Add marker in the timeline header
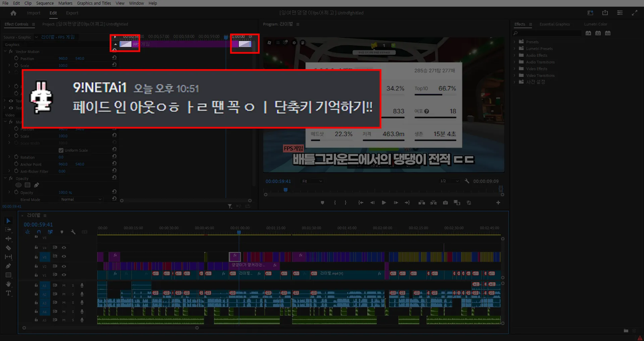Image resolution: width=644 pixels, height=341 pixels. coord(62,232)
